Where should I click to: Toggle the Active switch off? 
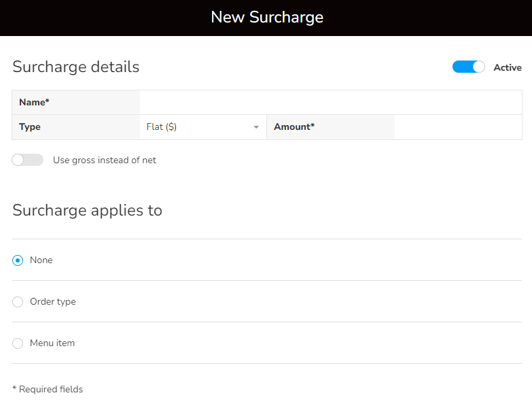pos(468,67)
